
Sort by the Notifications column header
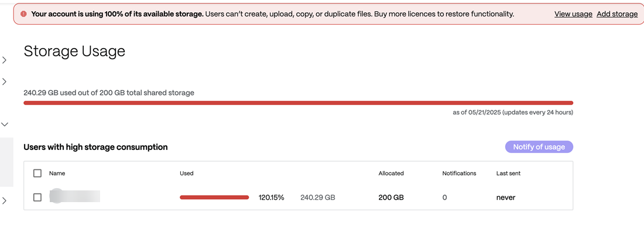tap(459, 173)
